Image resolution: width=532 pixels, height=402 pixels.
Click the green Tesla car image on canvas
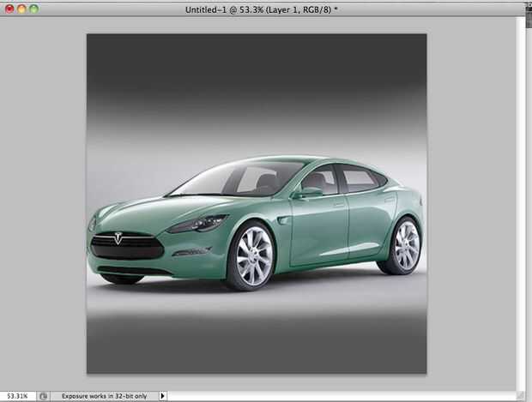point(256,223)
